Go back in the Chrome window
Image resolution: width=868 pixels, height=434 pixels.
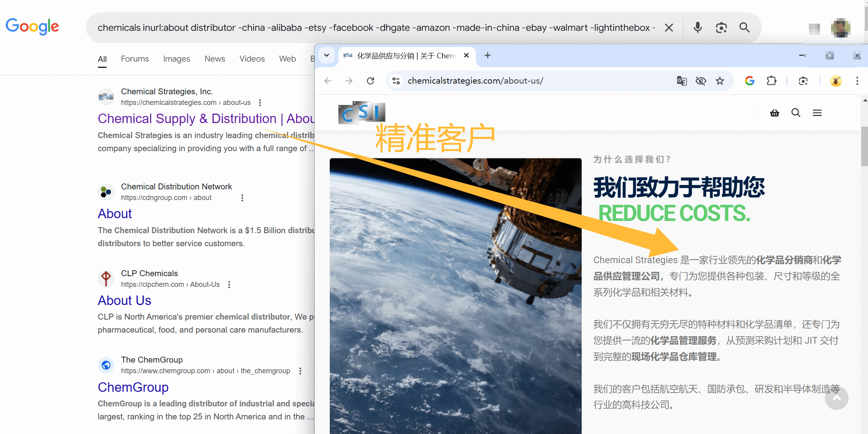(x=328, y=81)
